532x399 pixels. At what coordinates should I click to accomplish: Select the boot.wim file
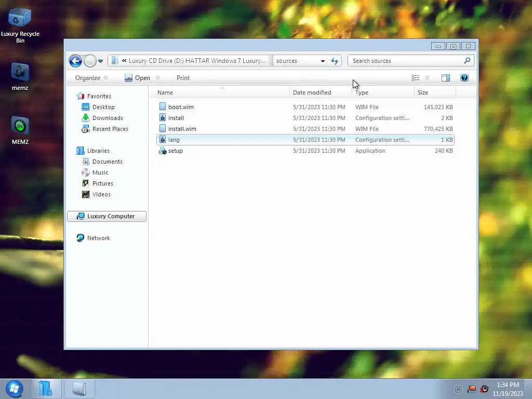point(305,107)
